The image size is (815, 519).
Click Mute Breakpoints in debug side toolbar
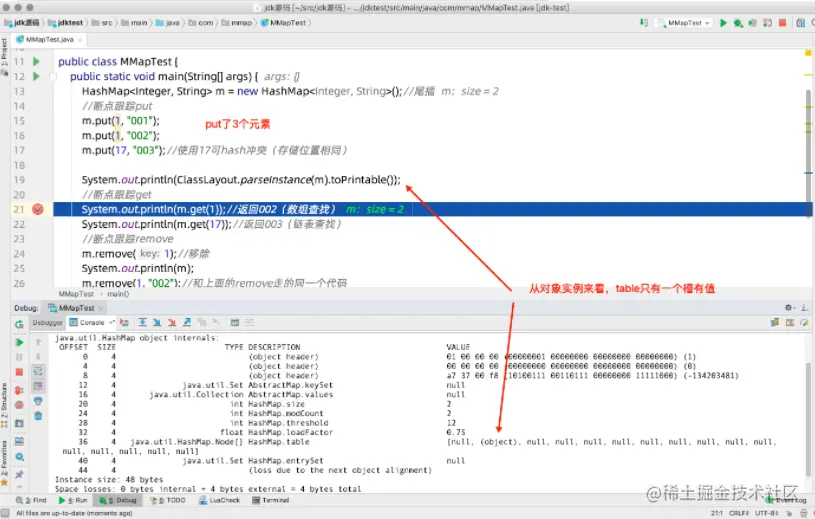tap(19, 405)
